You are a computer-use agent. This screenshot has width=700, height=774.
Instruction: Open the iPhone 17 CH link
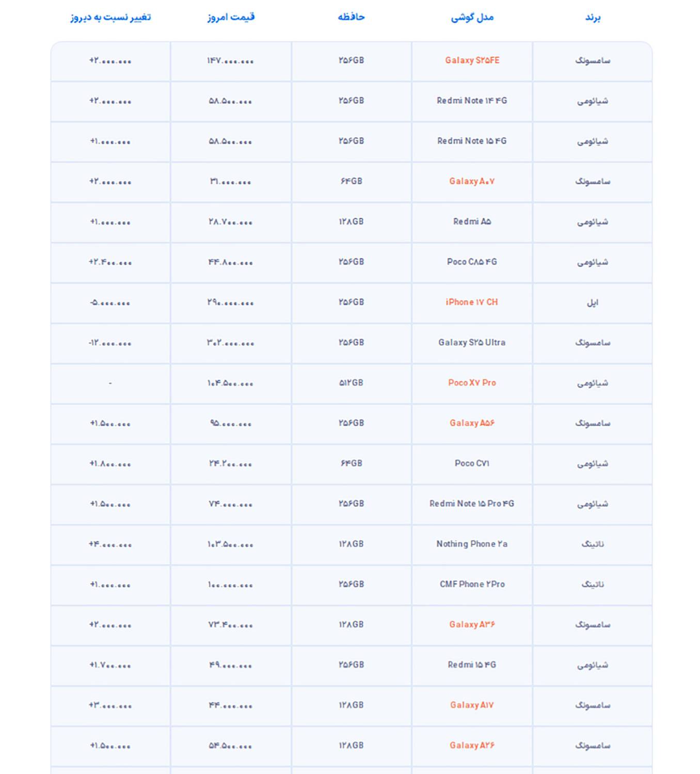472,302
